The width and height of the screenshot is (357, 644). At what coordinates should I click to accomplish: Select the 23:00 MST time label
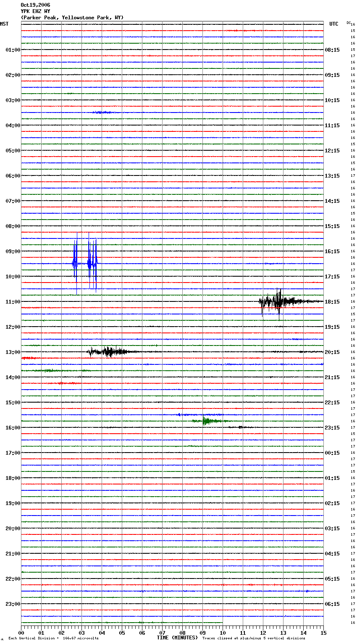pyautogui.click(x=13, y=604)
